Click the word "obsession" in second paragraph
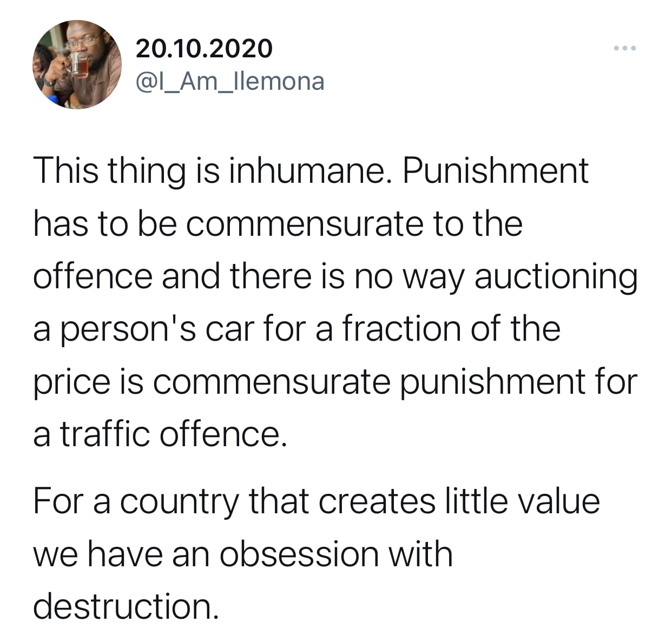The height and width of the screenshot is (629, 672). point(299,554)
